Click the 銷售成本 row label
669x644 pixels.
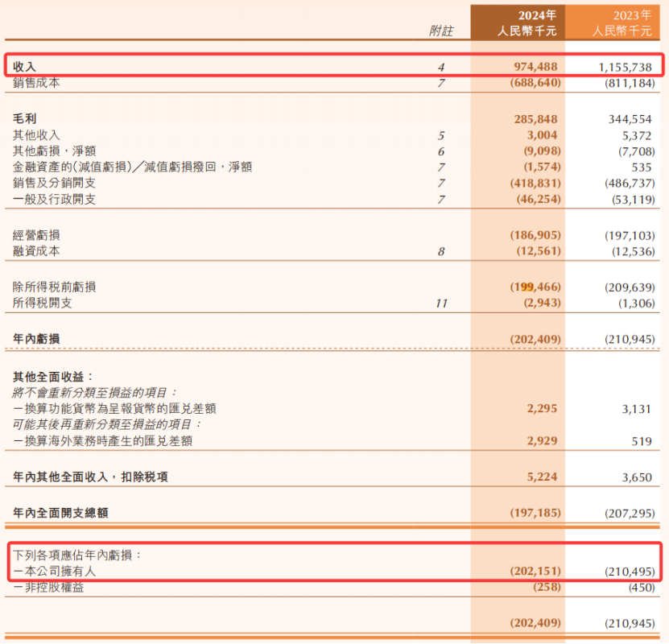point(36,83)
